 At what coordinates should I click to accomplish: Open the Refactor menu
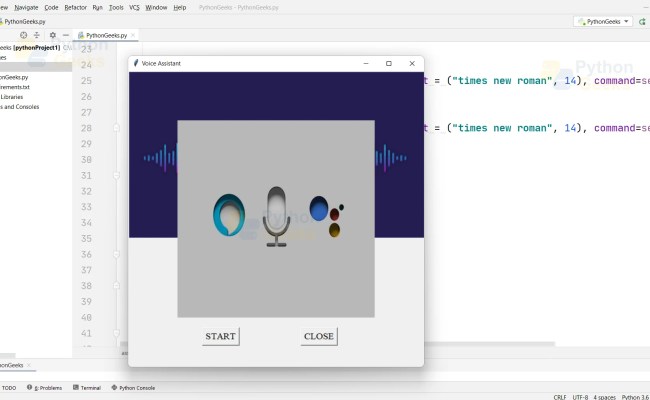pos(75,7)
